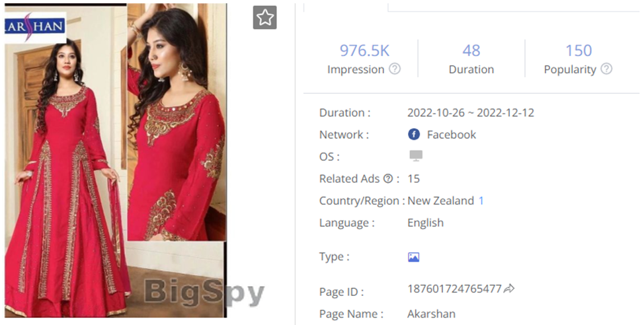Image resolution: width=644 pixels, height=325 pixels.
Task: Click the close-up red dress photo
Action: tap(177, 122)
